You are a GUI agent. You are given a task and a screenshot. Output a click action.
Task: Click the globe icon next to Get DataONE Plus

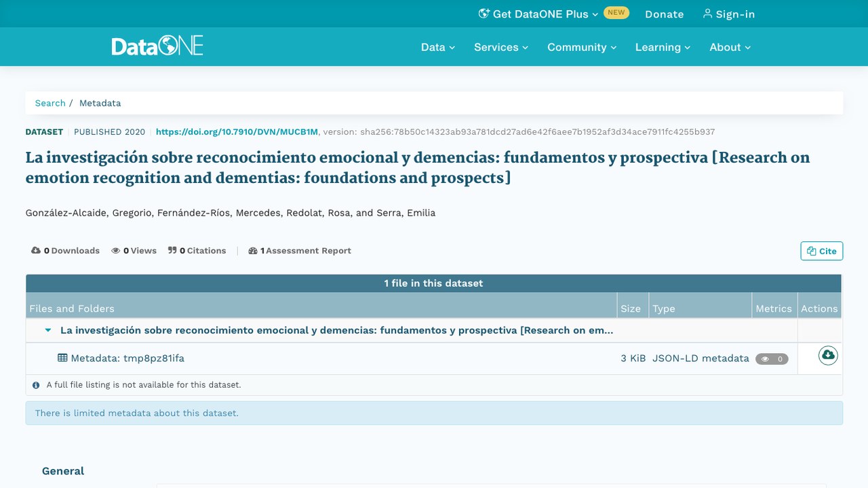[484, 14]
